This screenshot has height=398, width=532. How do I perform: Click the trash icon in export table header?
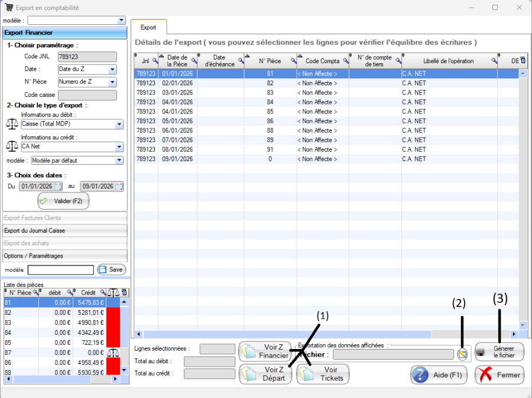point(523,61)
